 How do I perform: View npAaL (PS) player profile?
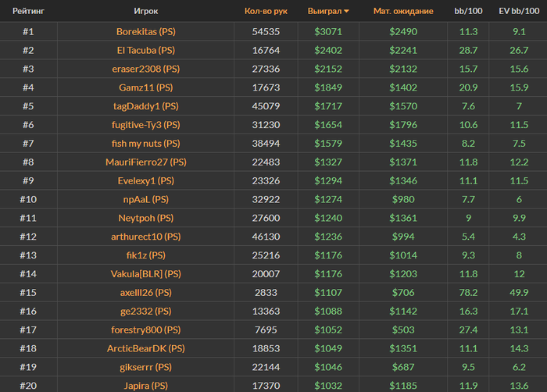[x=146, y=199]
